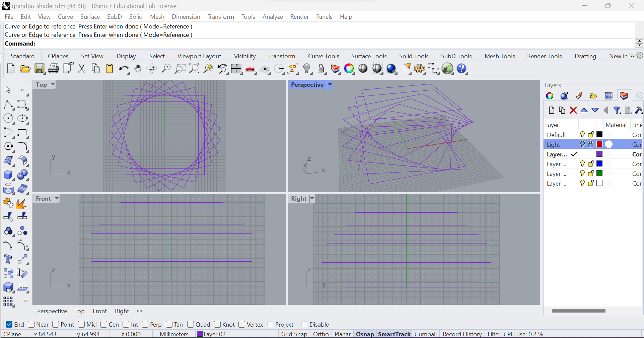Open the Zoom extents tool
Image resolution: width=644 pixels, height=338 pixels.
click(x=194, y=69)
